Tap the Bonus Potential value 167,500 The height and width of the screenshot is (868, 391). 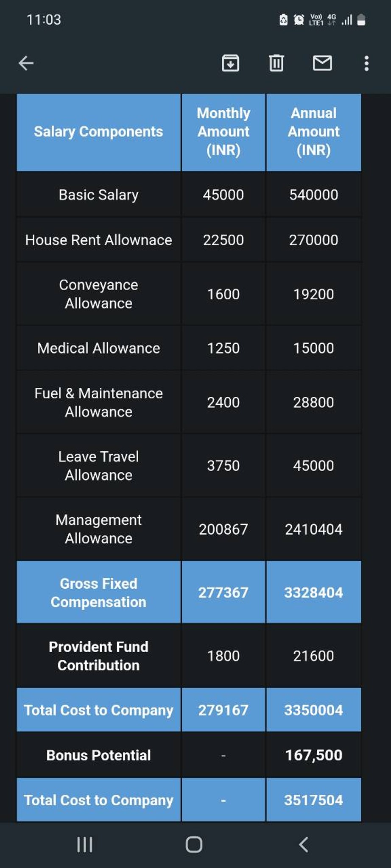(x=314, y=755)
